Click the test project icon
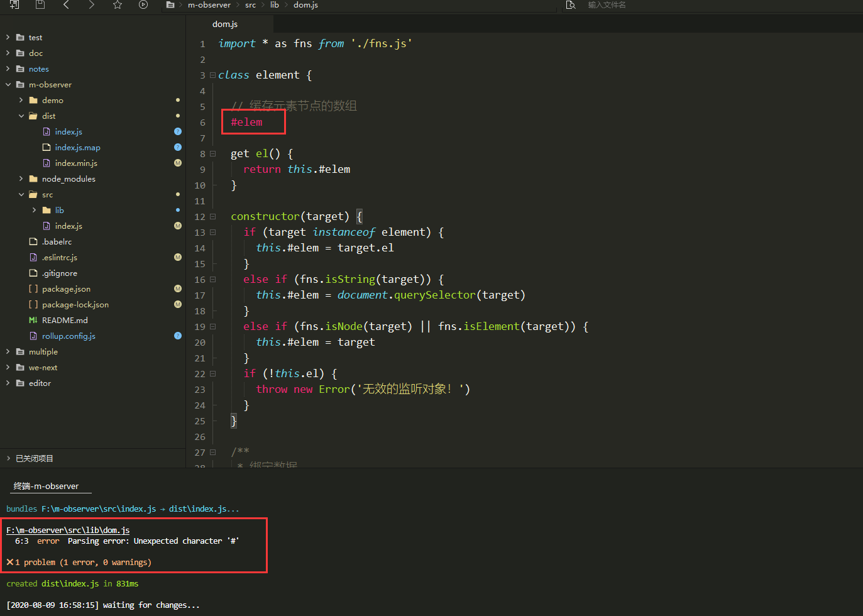This screenshot has height=616, width=863. [20, 37]
